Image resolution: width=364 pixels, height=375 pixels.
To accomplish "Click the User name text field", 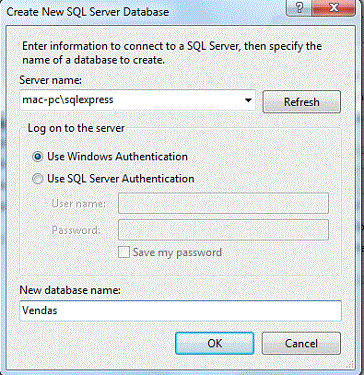I will pyautogui.click(x=223, y=203).
